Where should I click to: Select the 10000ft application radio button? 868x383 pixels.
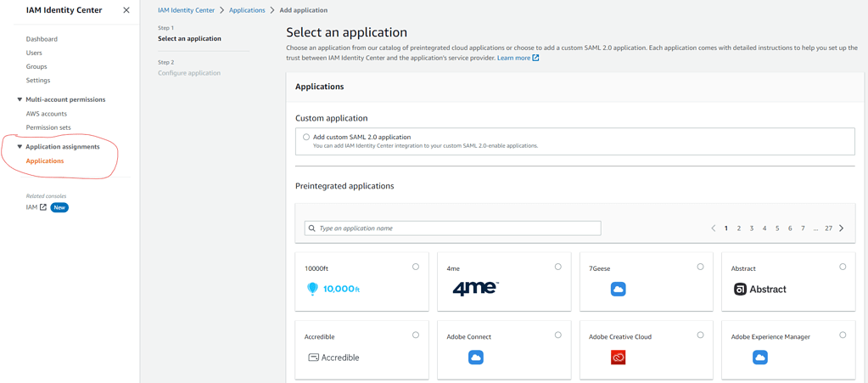click(416, 267)
